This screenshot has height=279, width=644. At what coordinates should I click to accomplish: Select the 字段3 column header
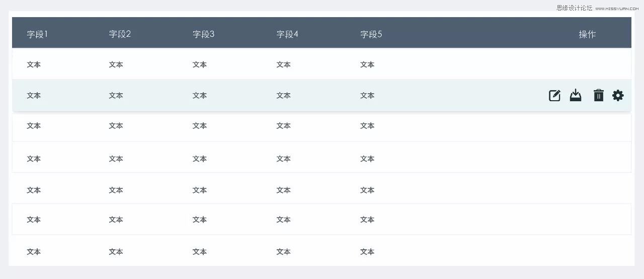coord(203,34)
